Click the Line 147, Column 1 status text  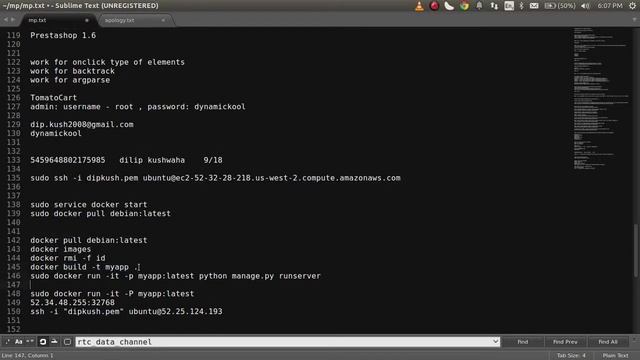(27, 356)
